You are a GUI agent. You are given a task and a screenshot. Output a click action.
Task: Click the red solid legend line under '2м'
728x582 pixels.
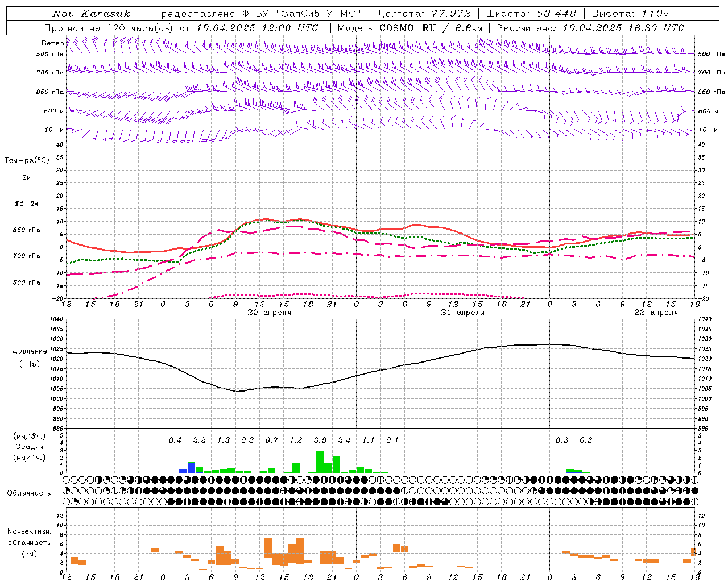[x=26, y=184]
